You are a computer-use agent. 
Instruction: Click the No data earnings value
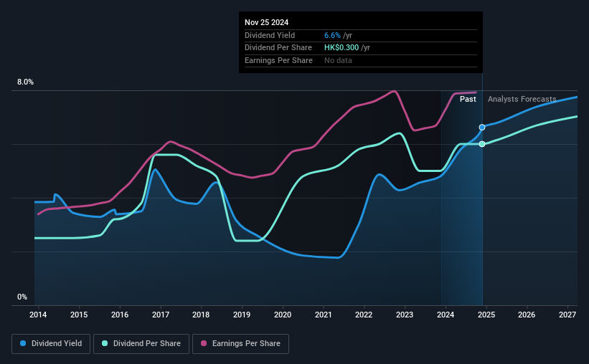(338, 60)
